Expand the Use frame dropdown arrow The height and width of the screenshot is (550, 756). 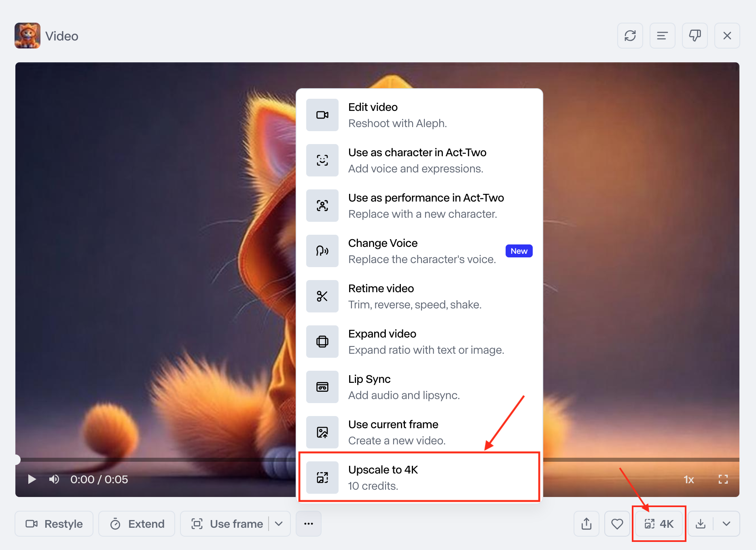click(279, 524)
